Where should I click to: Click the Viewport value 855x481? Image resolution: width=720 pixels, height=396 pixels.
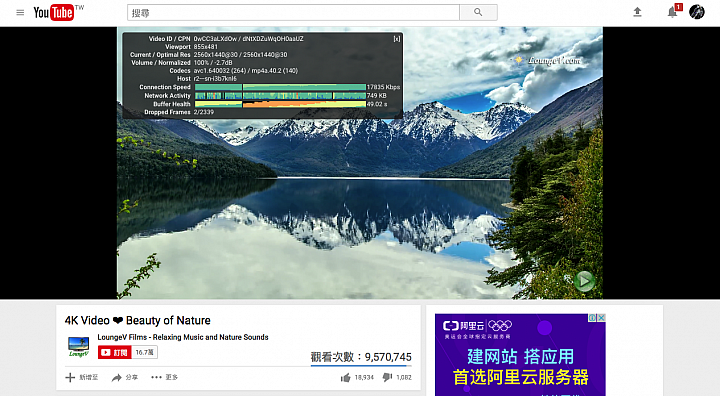click(x=205, y=47)
